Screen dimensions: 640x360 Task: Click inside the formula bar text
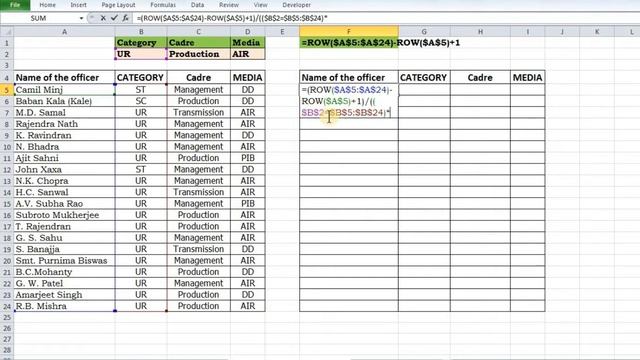coord(232,18)
